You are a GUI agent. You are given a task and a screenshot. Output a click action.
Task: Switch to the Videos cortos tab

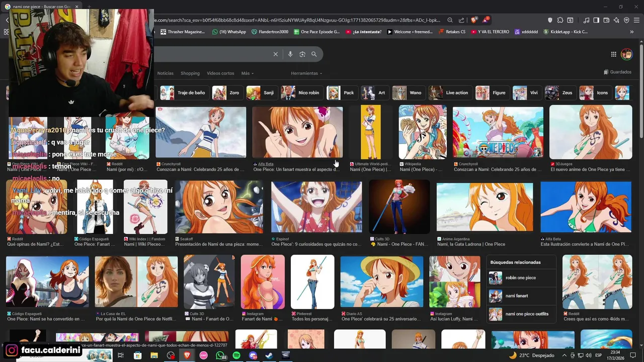pyautogui.click(x=220, y=73)
